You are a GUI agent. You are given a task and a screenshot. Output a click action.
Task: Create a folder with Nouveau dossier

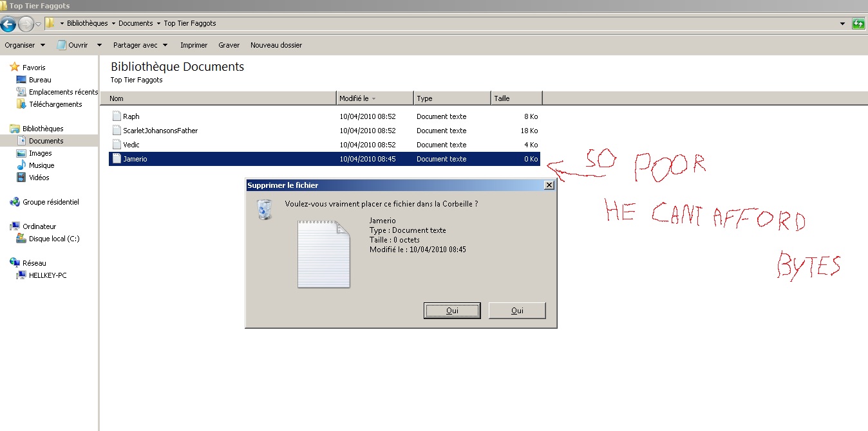tap(276, 45)
